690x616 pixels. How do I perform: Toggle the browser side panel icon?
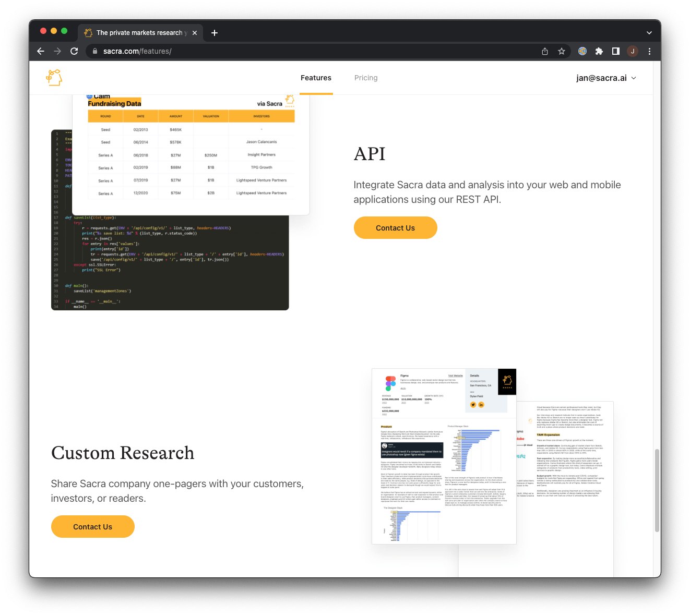click(x=616, y=51)
